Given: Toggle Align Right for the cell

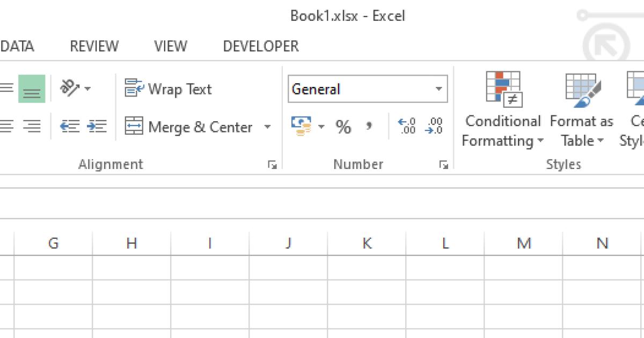Looking at the screenshot, I should click(32, 127).
